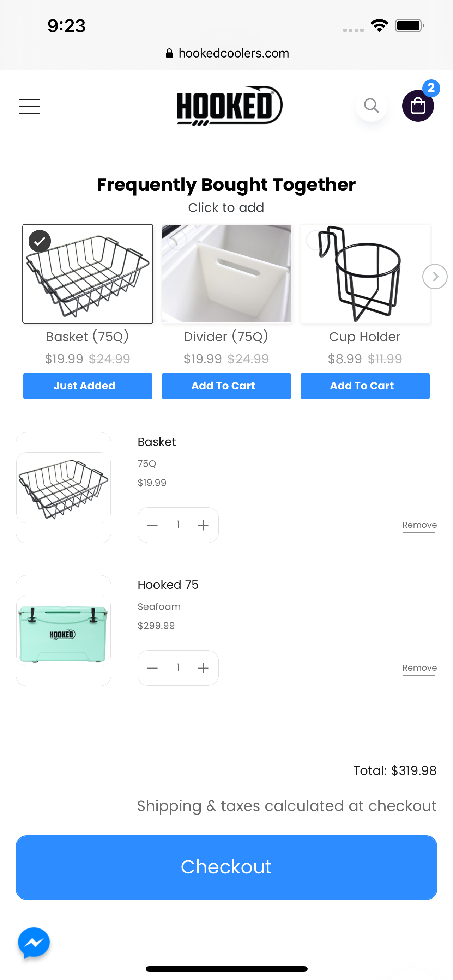Open the search magnifier icon
Viewport: 453px width, 980px height.
tap(371, 106)
